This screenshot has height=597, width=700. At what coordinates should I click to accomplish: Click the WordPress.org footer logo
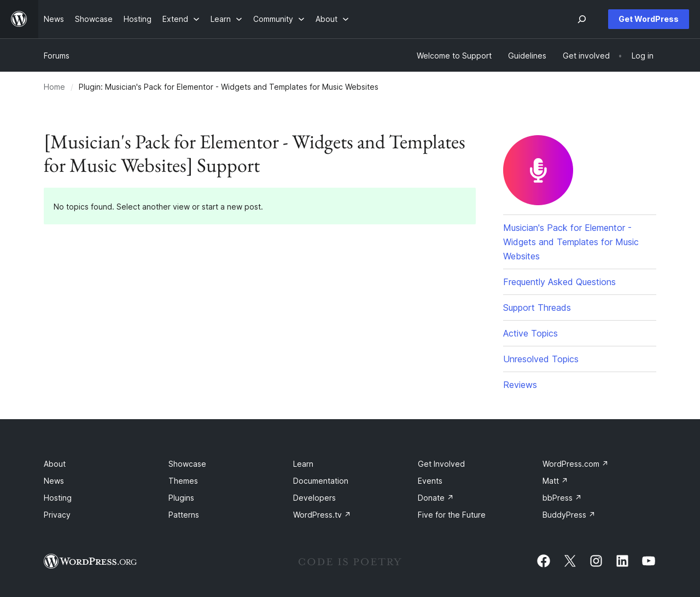pos(90,561)
